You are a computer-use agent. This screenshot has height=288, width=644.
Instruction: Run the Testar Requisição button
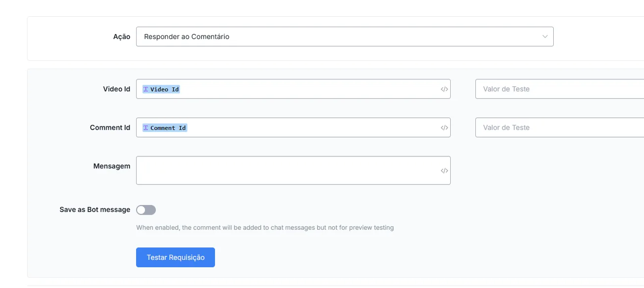[176, 257]
